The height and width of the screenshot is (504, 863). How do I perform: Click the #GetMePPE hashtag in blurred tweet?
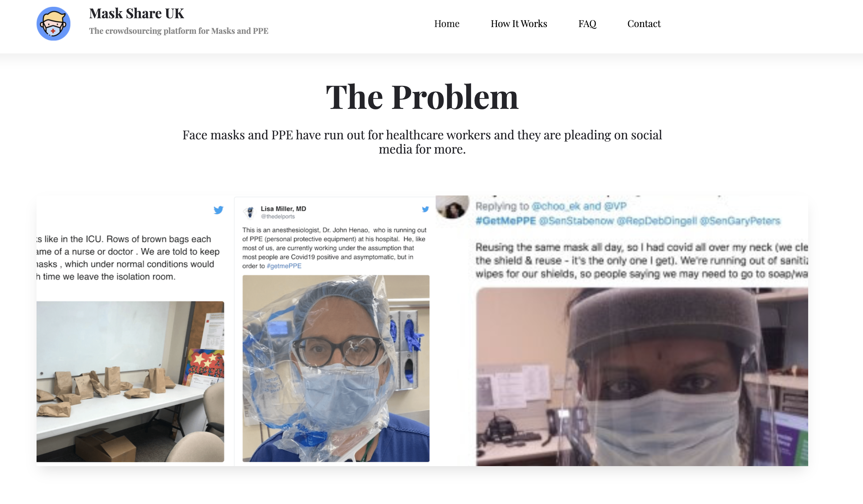(x=506, y=221)
